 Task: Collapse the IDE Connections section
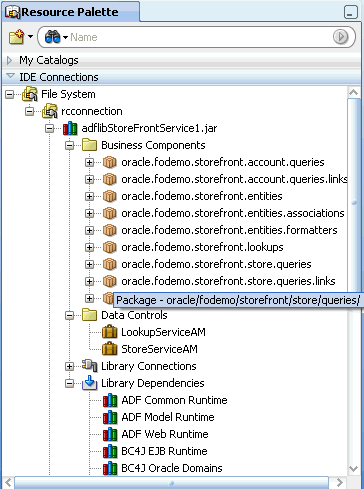[x=10, y=76]
